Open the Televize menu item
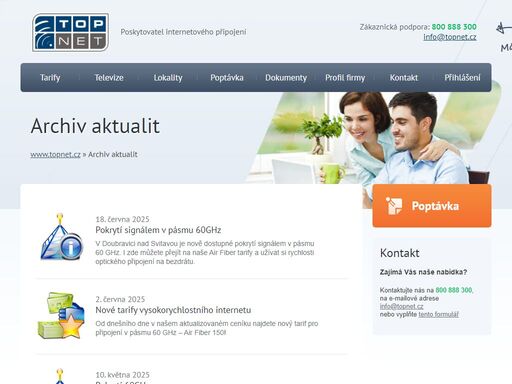The image size is (512, 384). [109, 78]
